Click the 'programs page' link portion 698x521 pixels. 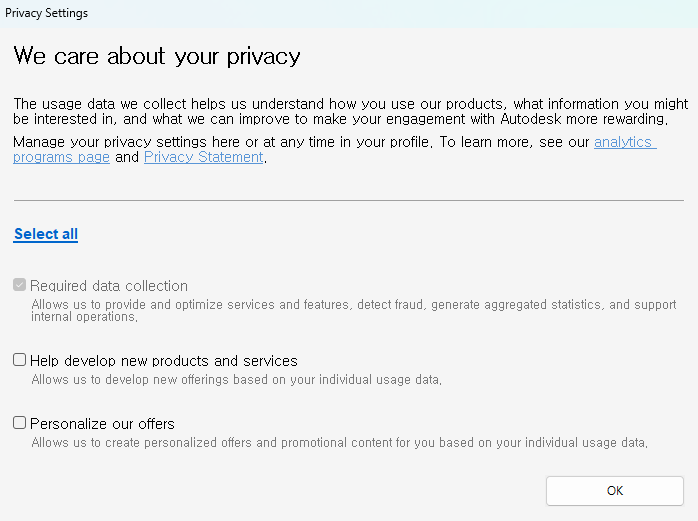[x=61, y=157]
